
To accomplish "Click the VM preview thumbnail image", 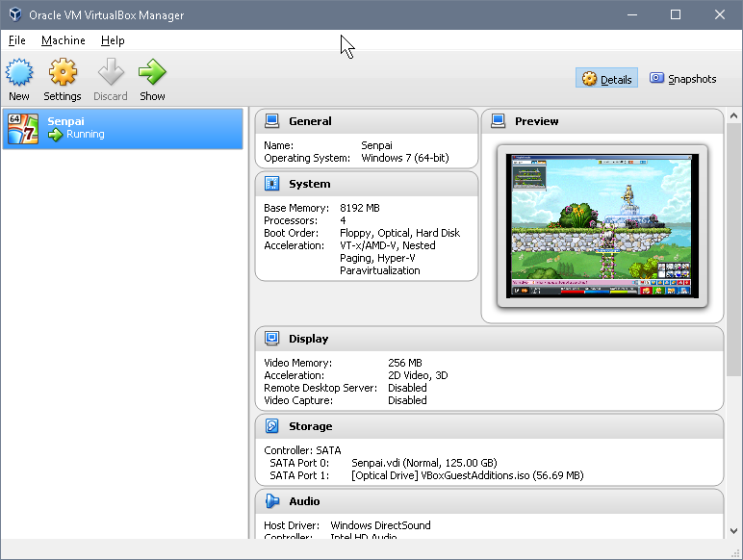I will point(602,226).
